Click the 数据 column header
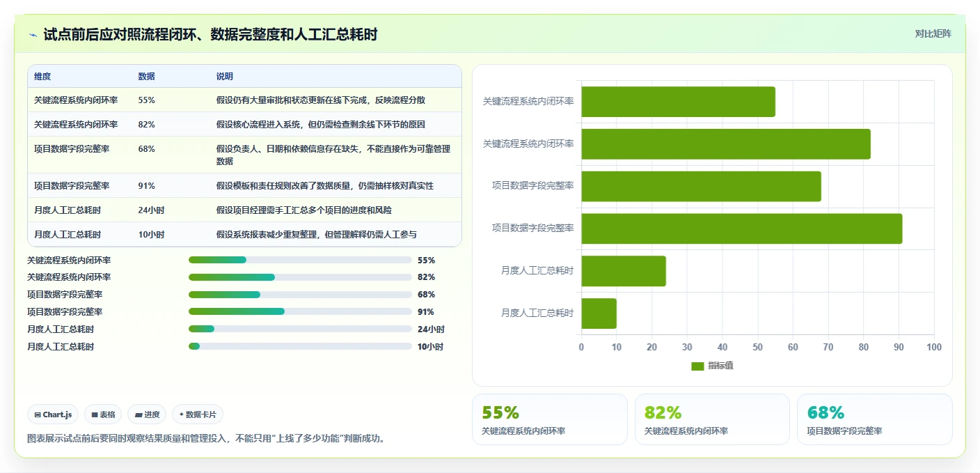980x473 pixels. click(147, 77)
